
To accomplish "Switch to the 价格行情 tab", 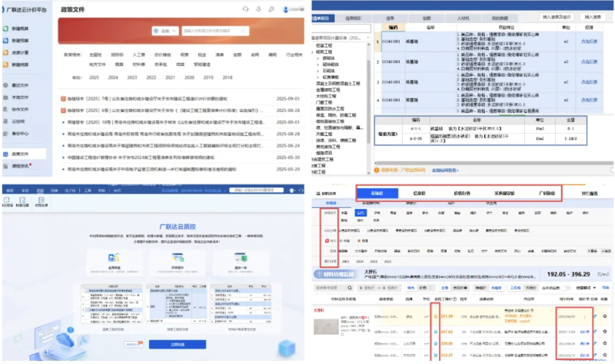I will point(462,194).
